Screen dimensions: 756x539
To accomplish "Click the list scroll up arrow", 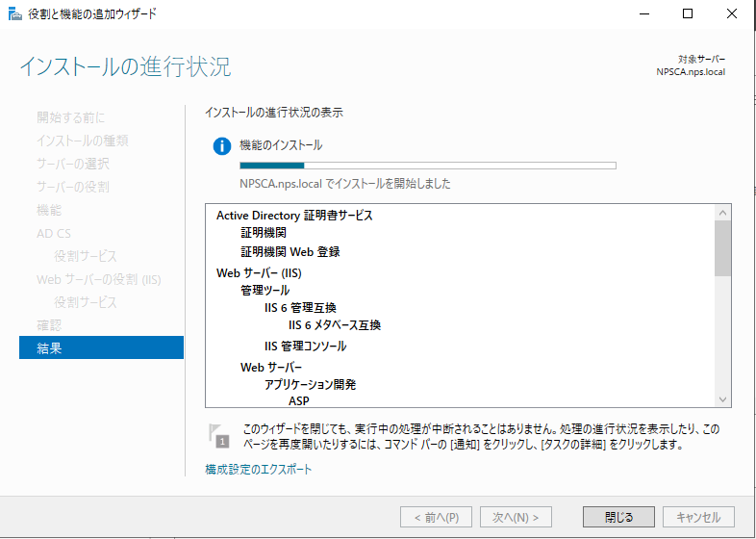I will [x=722, y=213].
